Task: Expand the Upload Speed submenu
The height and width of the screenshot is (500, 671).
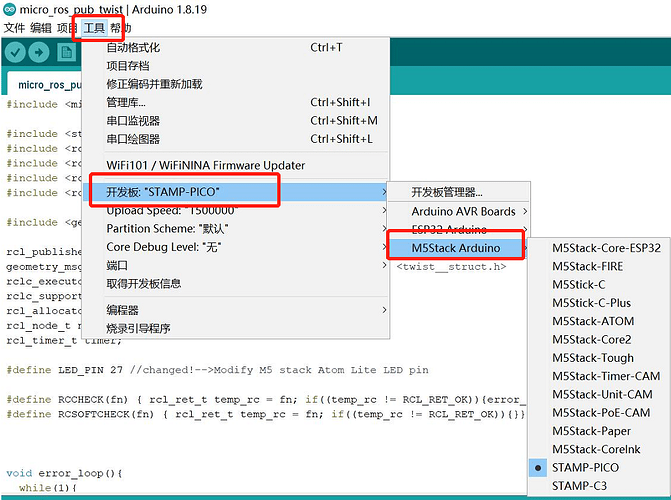Action: (236, 211)
